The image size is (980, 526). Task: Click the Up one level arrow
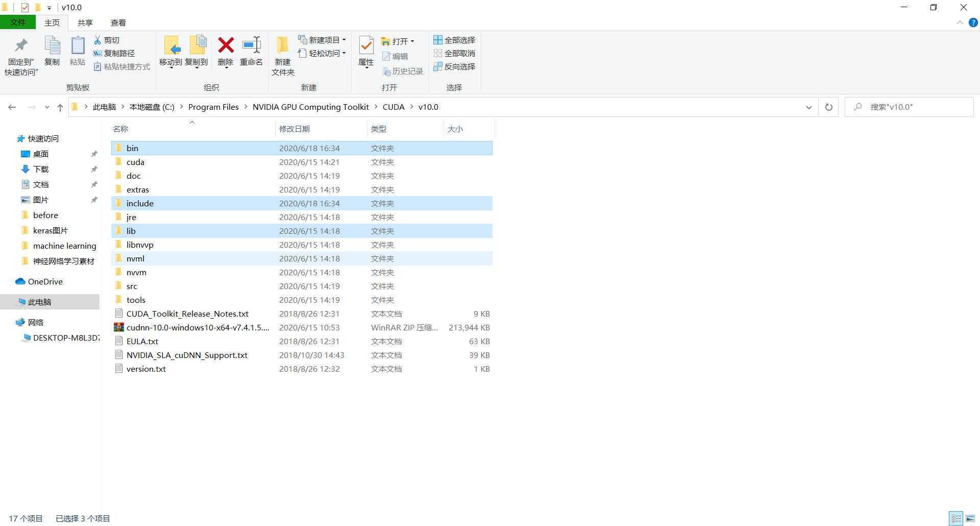tap(60, 107)
